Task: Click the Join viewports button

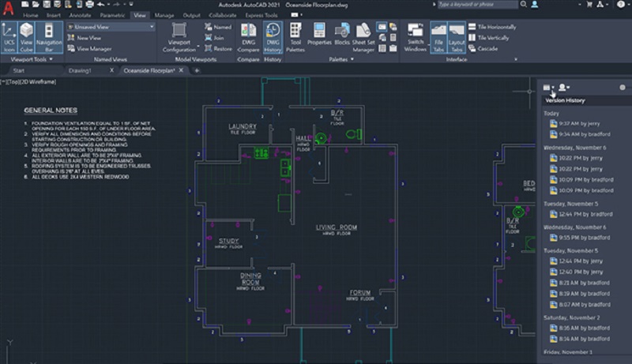Action: pos(214,37)
